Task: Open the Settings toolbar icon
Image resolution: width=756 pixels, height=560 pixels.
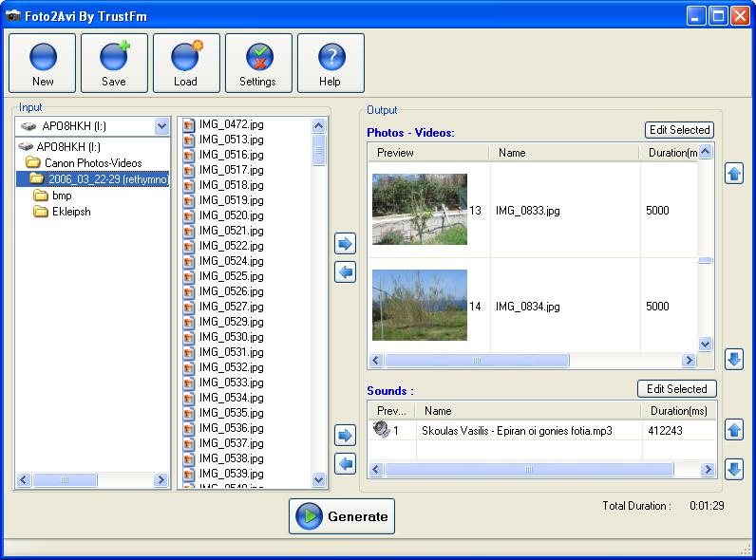Action: click(258, 63)
